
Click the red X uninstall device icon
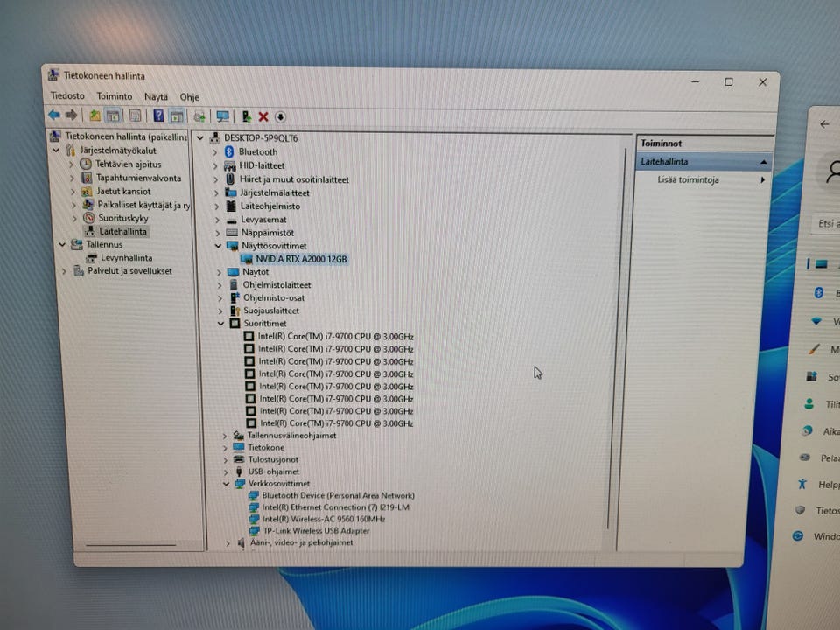coord(263,116)
